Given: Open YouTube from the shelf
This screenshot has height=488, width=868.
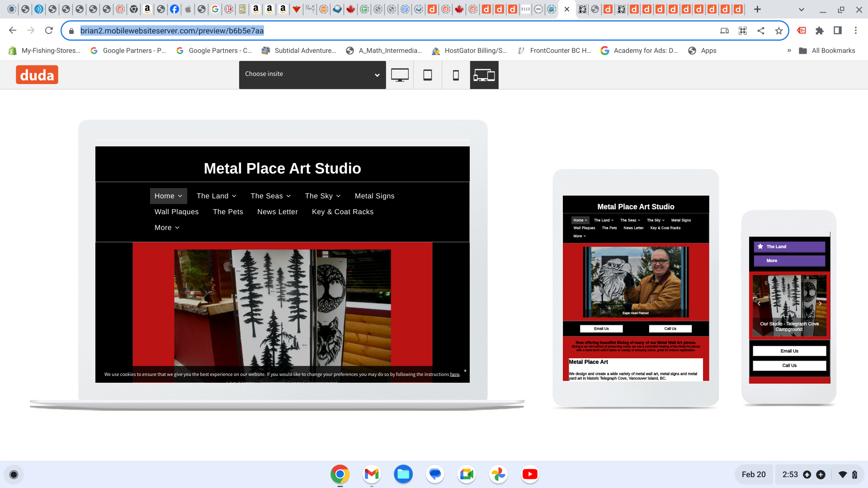Looking at the screenshot, I should coord(530,474).
